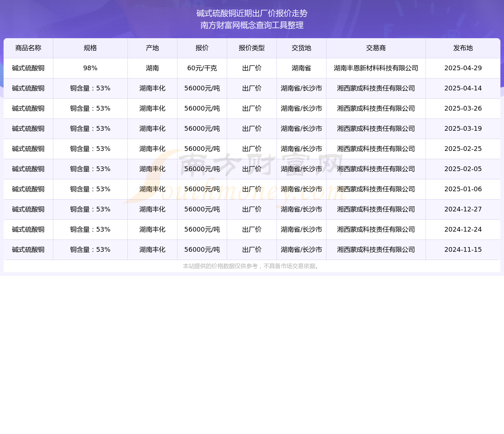This screenshot has width=504, height=434.
Task: Click the 交易商 column header
Action: 376,48
